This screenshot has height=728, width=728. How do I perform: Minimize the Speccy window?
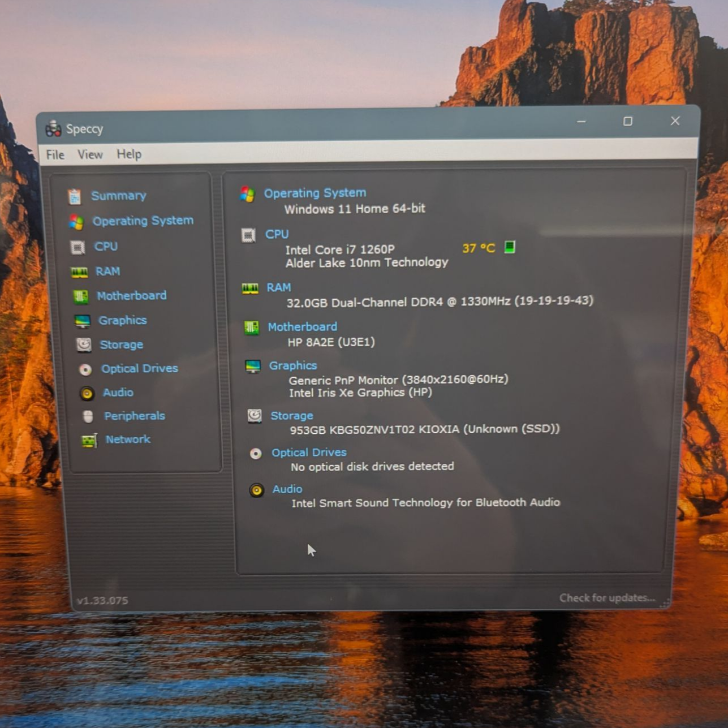click(x=581, y=121)
